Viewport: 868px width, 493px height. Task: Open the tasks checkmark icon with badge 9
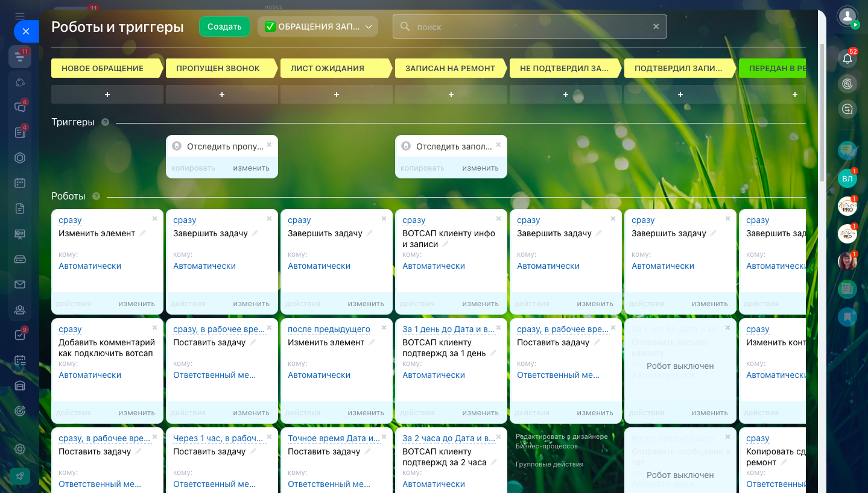[20, 335]
